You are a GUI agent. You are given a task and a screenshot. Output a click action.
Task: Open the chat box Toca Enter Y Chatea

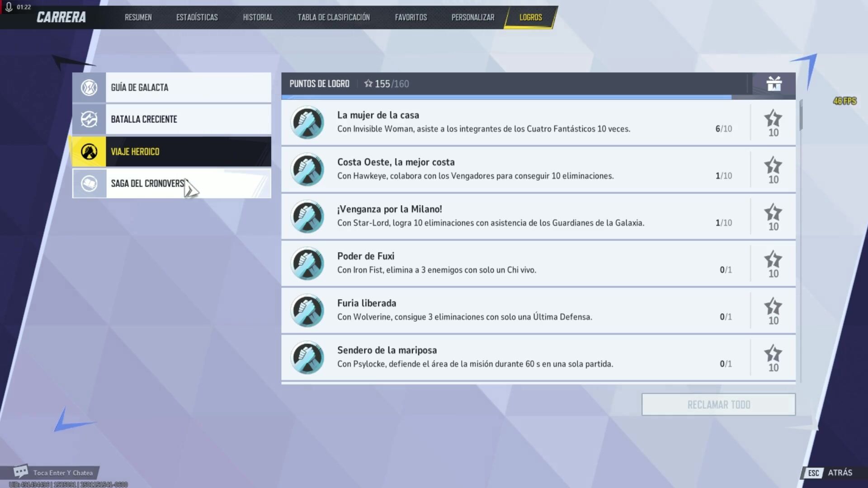[63, 473]
